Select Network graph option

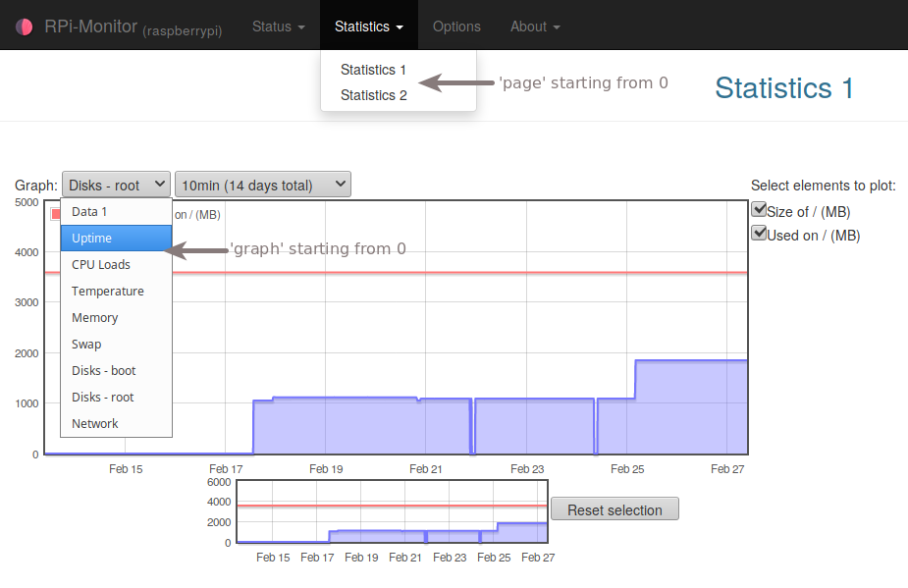point(116,423)
